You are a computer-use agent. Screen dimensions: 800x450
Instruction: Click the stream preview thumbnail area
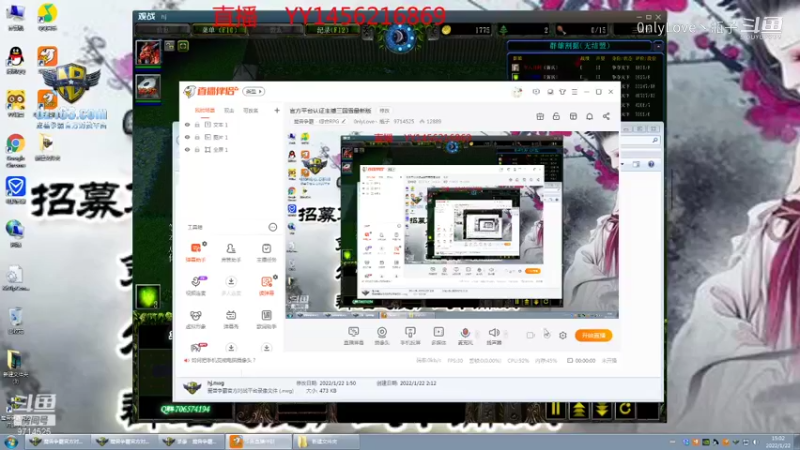point(452,225)
